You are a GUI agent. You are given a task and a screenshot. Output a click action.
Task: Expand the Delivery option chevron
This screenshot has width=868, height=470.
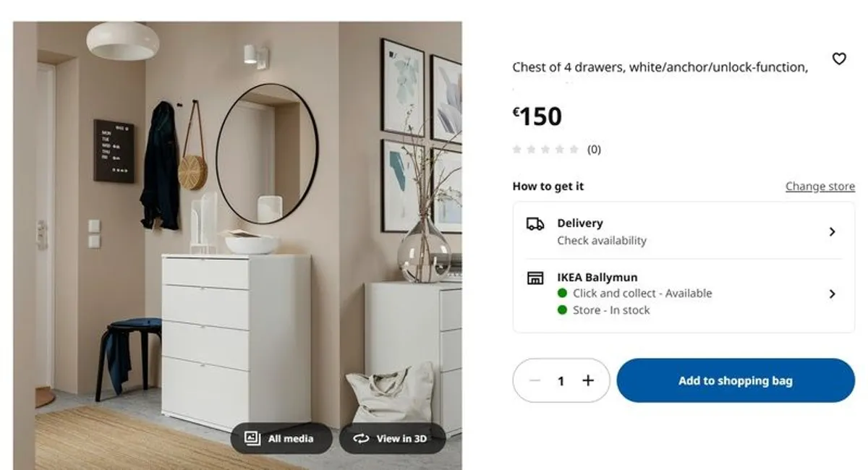[x=832, y=231]
